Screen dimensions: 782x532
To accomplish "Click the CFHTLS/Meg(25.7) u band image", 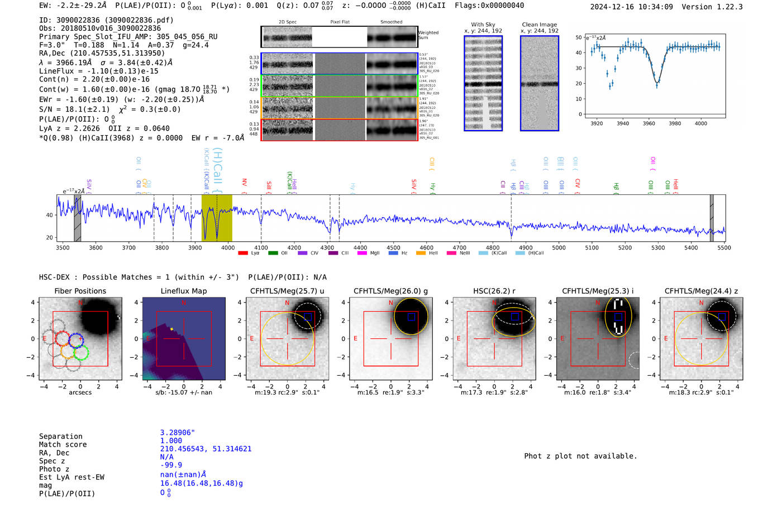I will coord(287,339).
